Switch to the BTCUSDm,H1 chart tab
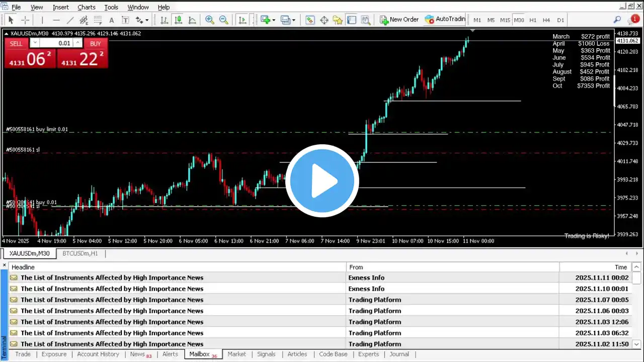This screenshot has height=362, width=644. click(80, 253)
